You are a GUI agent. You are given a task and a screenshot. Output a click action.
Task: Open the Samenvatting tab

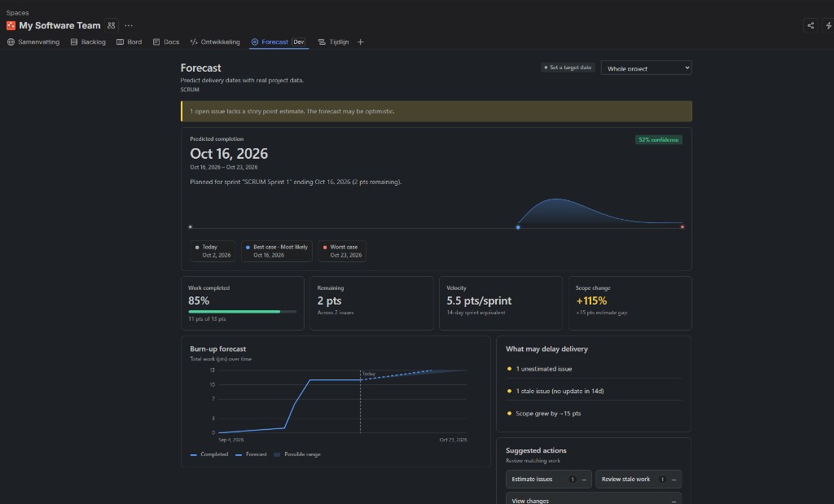(x=33, y=42)
